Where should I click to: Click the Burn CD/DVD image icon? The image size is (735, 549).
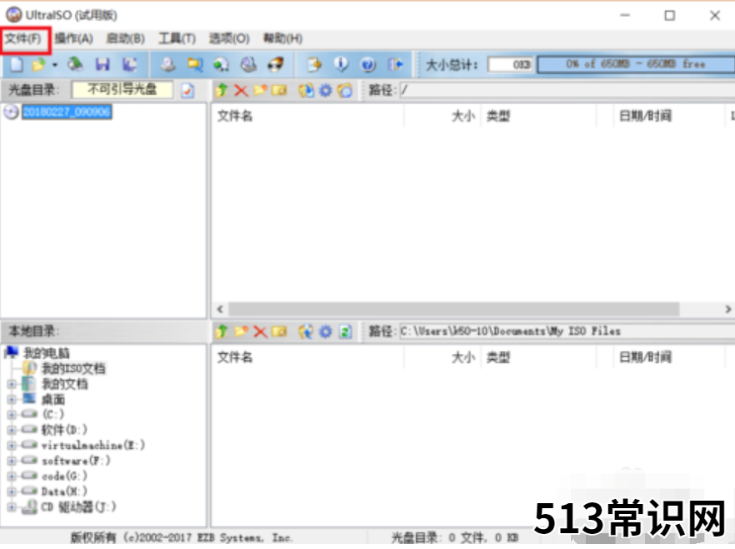(276, 64)
